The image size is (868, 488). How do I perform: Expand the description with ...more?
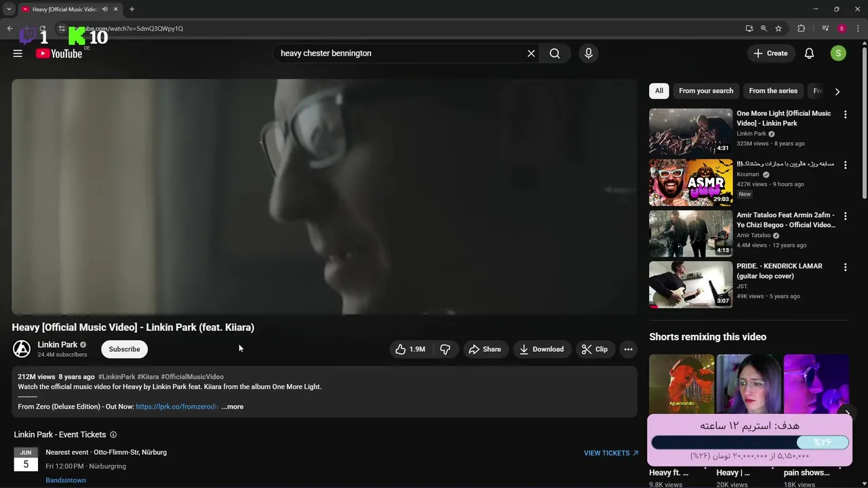click(x=233, y=407)
